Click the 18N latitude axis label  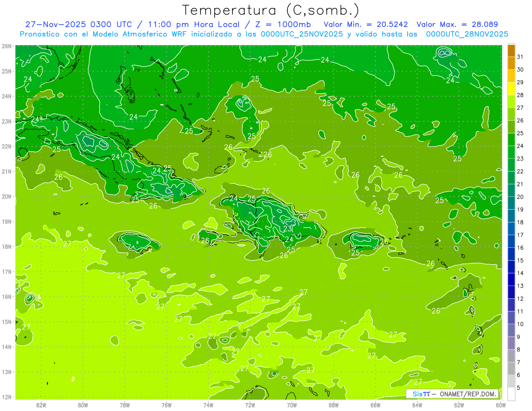click(x=6, y=247)
